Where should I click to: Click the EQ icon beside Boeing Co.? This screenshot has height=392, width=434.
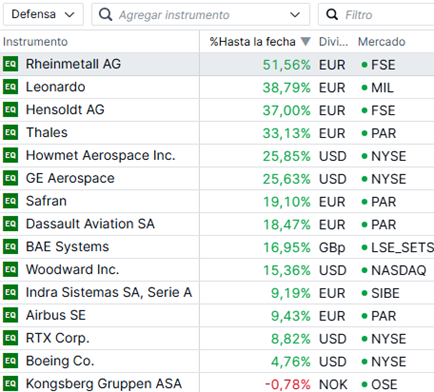point(10,361)
